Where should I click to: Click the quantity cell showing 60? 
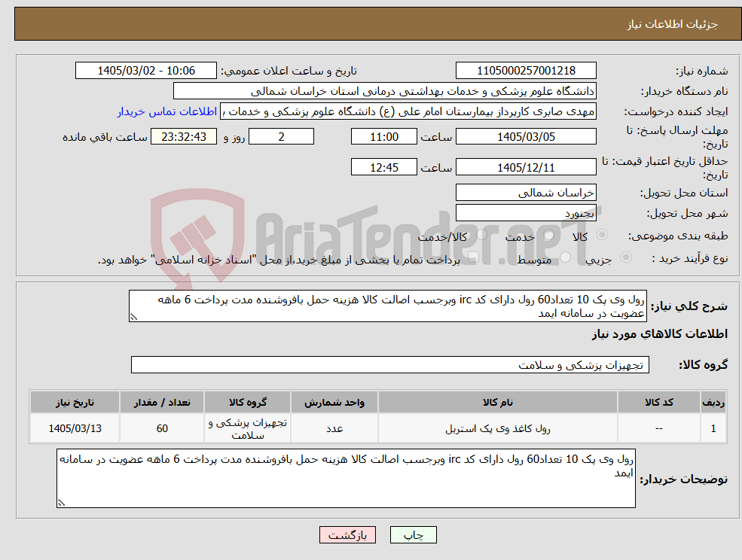click(x=162, y=428)
